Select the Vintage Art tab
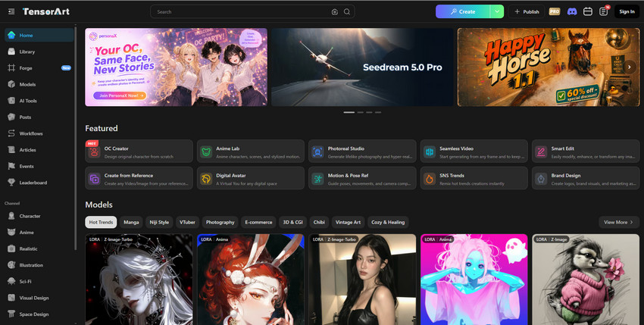Image resolution: width=644 pixels, height=325 pixels. (x=349, y=222)
